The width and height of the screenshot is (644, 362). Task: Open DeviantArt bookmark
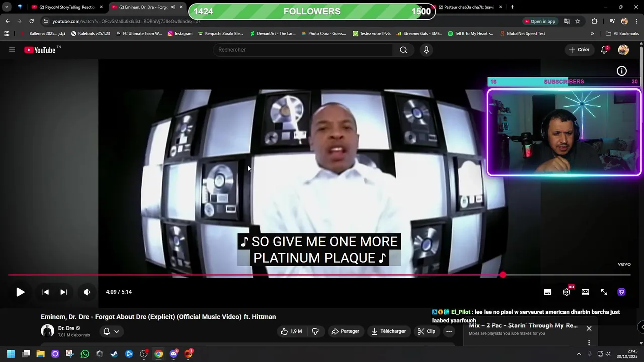coord(272,34)
